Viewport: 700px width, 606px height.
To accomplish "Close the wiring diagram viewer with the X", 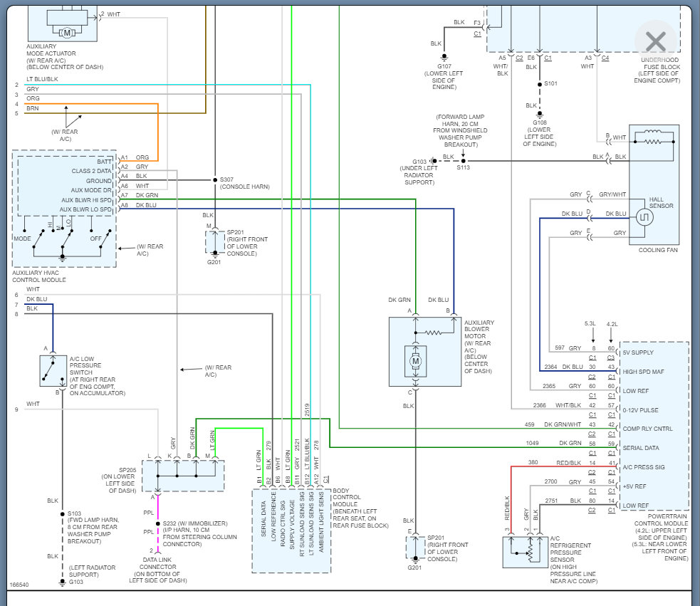I will 655,42.
